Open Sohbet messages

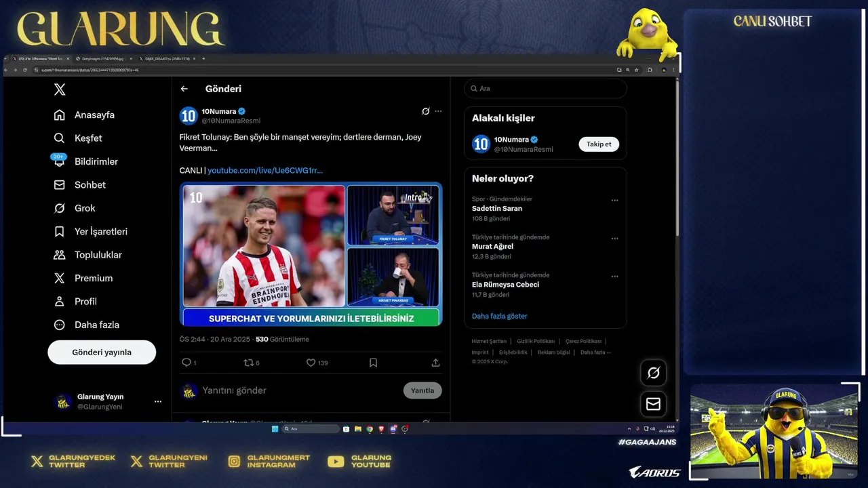click(x=79, y=184)
